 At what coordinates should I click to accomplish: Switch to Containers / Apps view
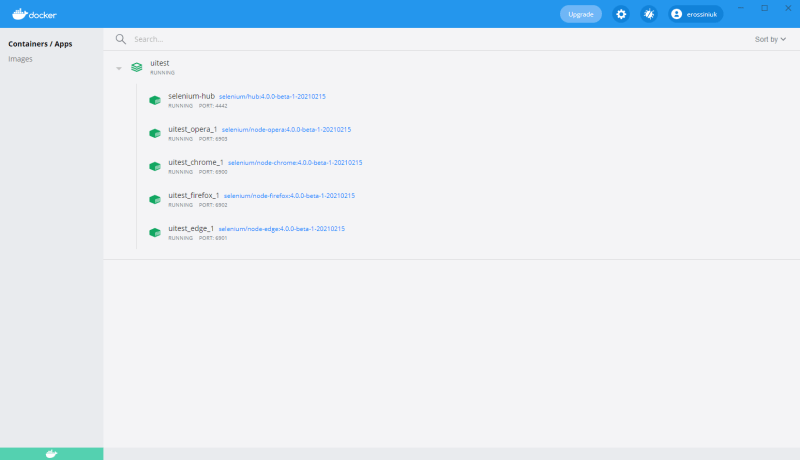(40, 44)
